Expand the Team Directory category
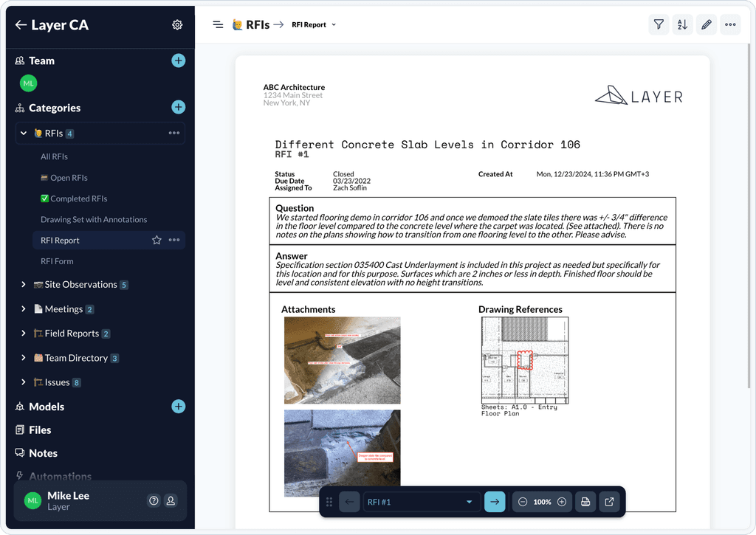 (x=23, y=358)
